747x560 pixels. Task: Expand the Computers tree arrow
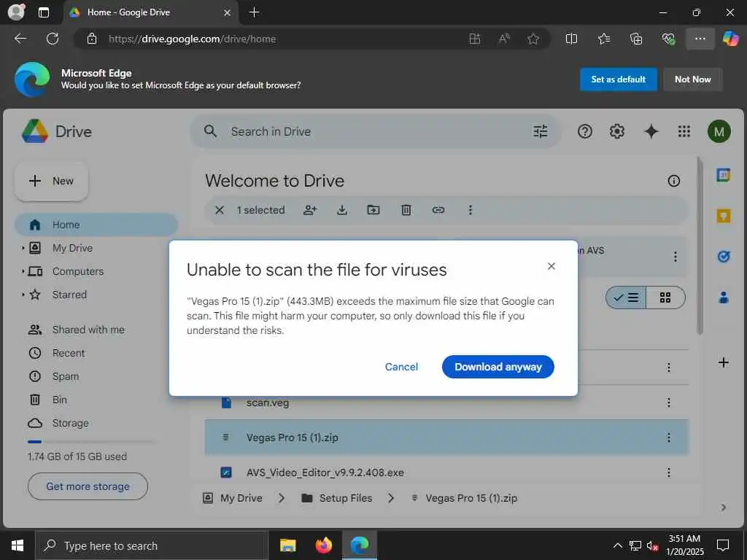pyautogui.click(x=23, y=271)
